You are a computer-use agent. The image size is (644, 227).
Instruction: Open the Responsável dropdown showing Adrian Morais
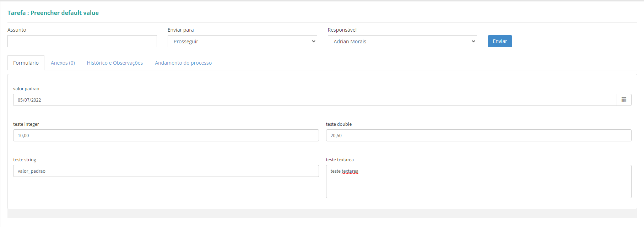click(x=402, y=41)
